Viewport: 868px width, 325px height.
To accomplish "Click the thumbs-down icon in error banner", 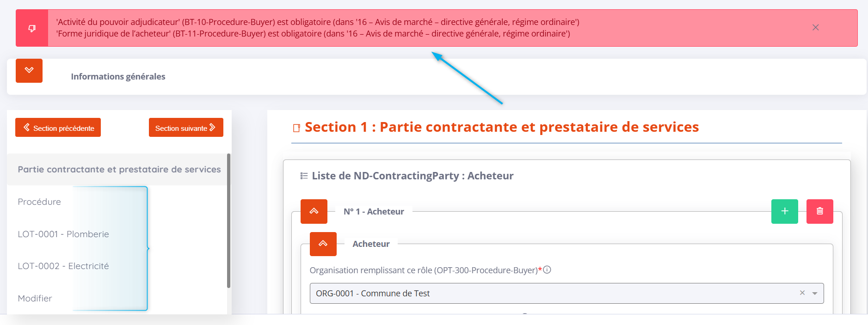I will point(32,28).
